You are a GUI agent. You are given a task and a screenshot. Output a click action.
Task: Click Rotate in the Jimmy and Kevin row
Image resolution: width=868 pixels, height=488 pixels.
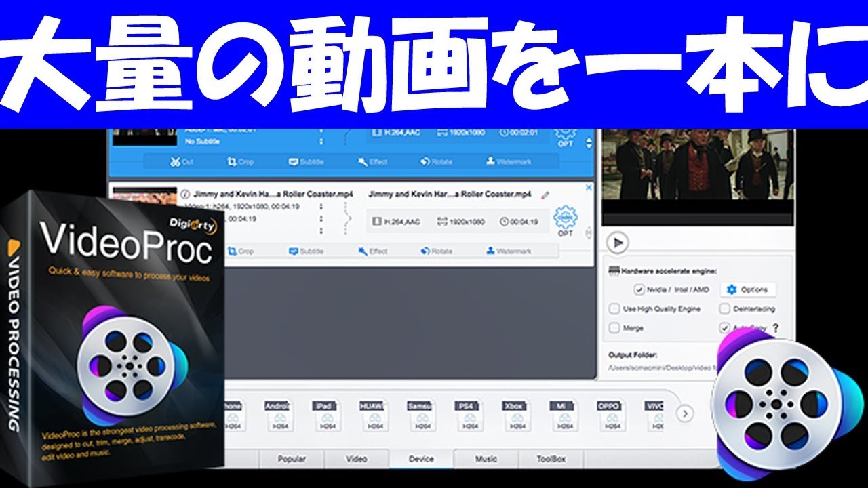click(x=436, y=251)
